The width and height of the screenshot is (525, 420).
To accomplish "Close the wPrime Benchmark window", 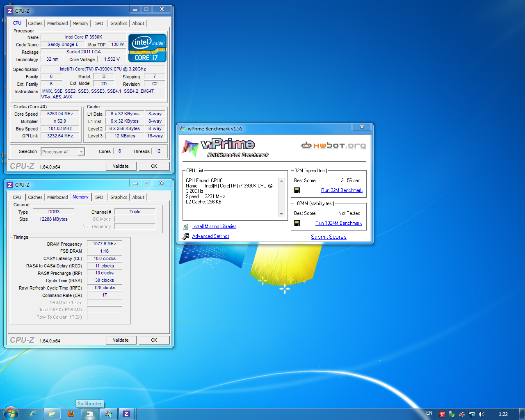I will click(x=362, y=127).
